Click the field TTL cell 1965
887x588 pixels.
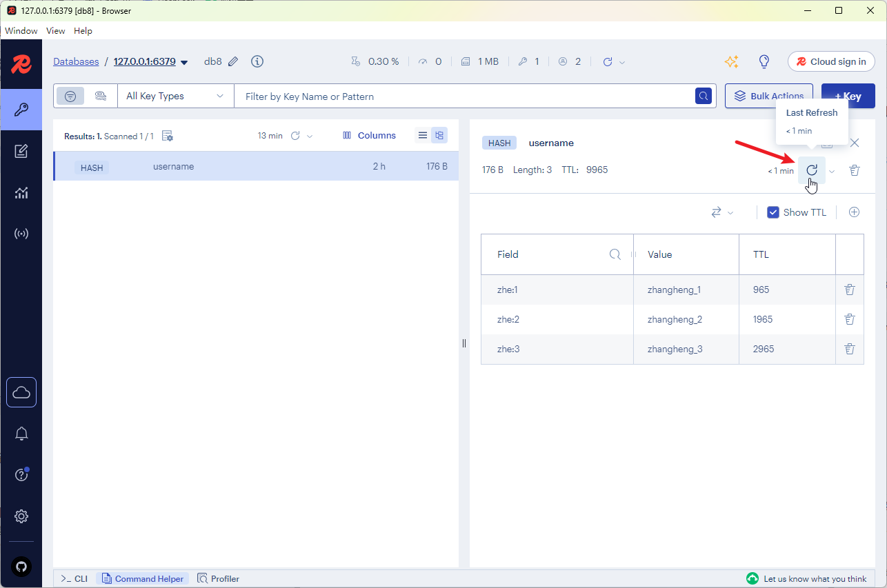(787, 319)
